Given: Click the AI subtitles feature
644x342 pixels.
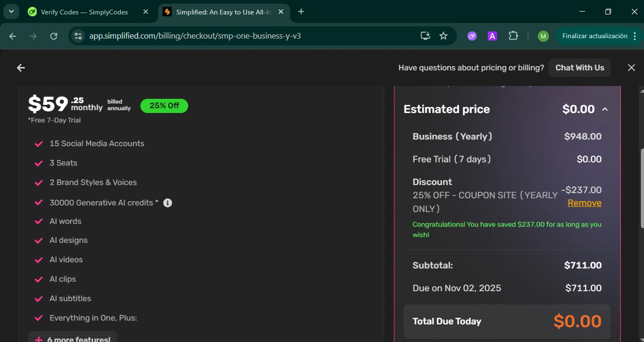Looking at the screenshot, I should (x=70, y=298).
